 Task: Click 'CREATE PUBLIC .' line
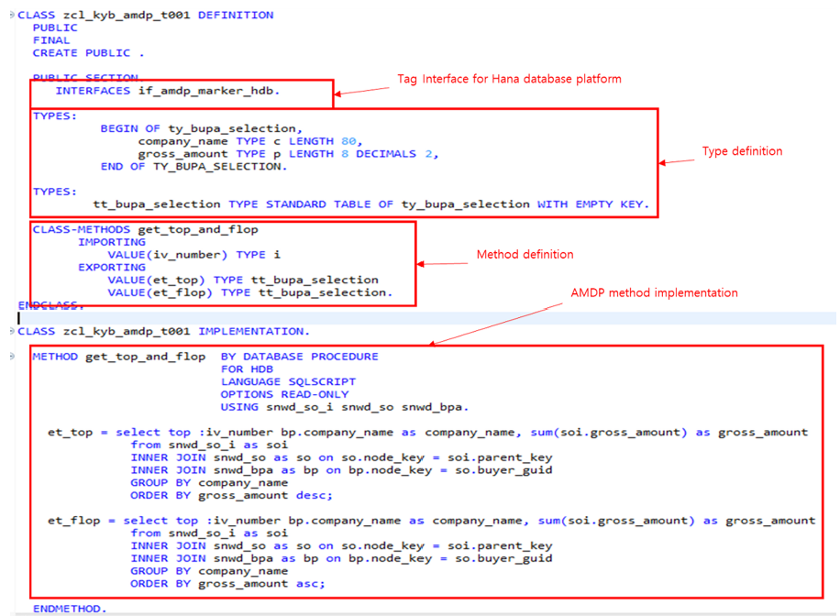(x=88, y=53)
